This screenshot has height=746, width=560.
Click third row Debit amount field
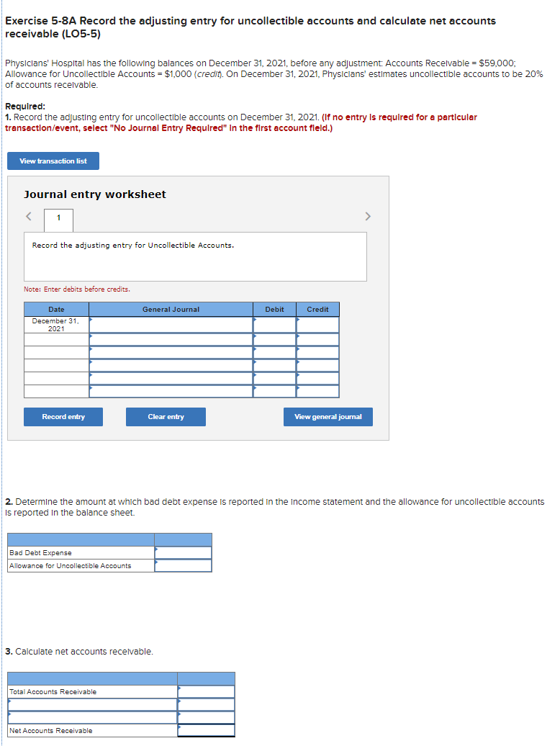(x=275, y=353)
